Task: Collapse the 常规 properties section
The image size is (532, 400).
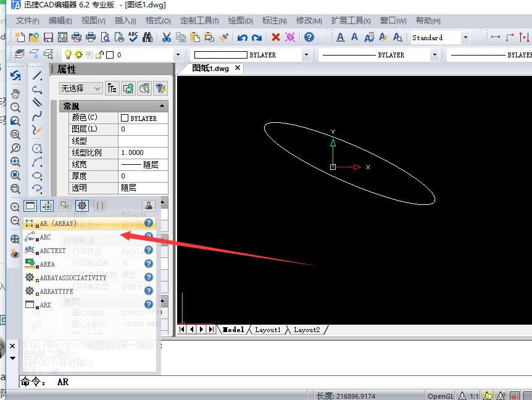Action: pos(162,106)
